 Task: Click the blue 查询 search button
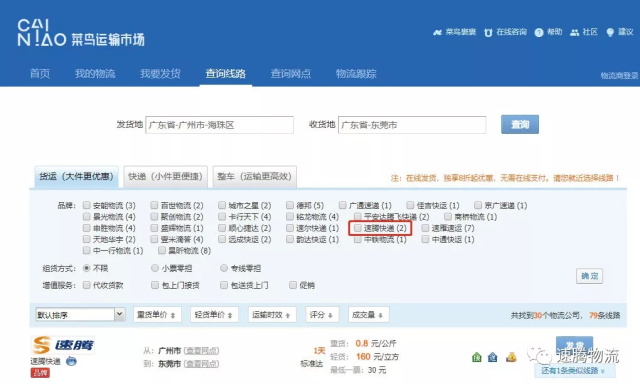[520, 124]
